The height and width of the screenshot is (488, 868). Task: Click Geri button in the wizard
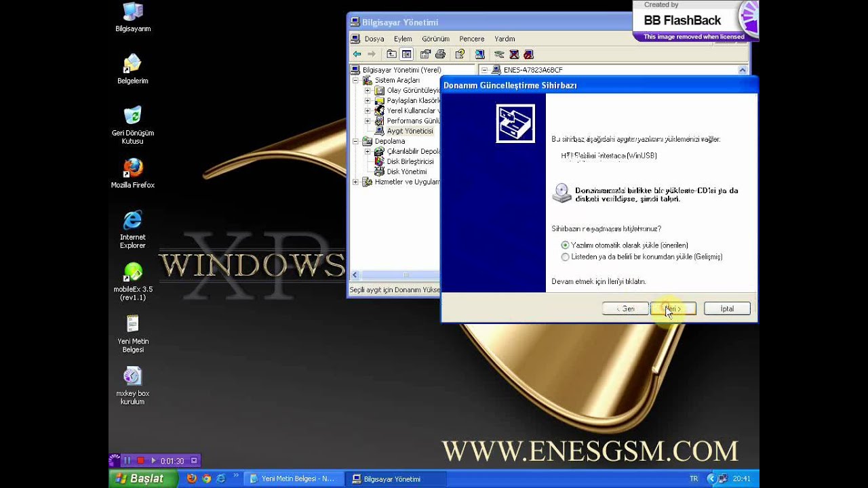tap(625, 308)
